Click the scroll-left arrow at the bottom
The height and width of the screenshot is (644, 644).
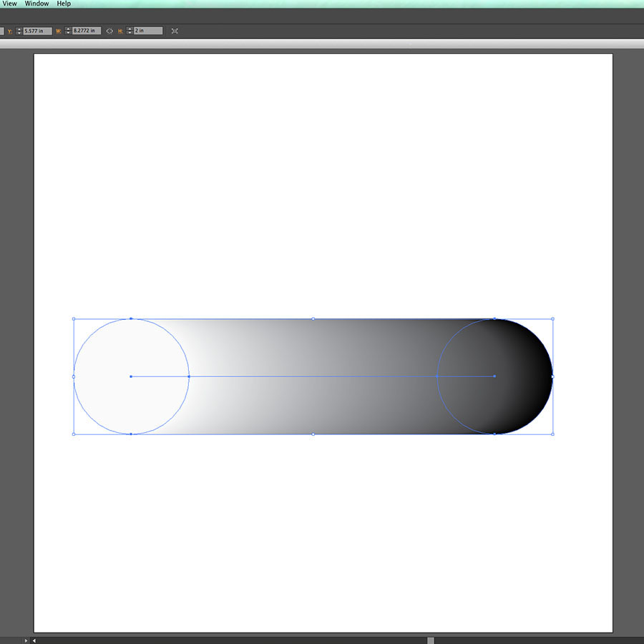(34, 640)
